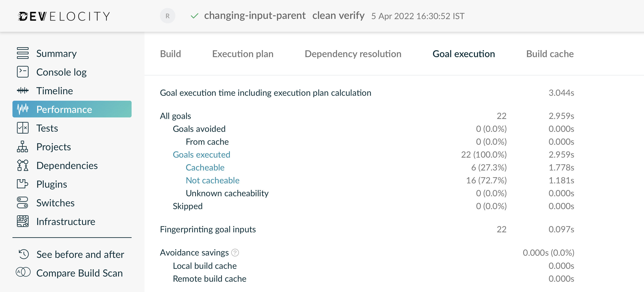Open the Goals executed link
The width and height of the screenshot is (644, 292).
point(202,155)
